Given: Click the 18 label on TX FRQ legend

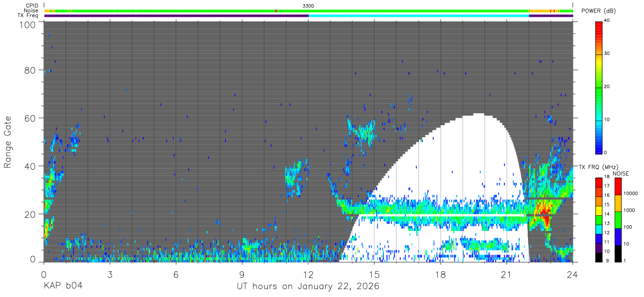Looking at the screenshot, I should [x=606, y=177].
